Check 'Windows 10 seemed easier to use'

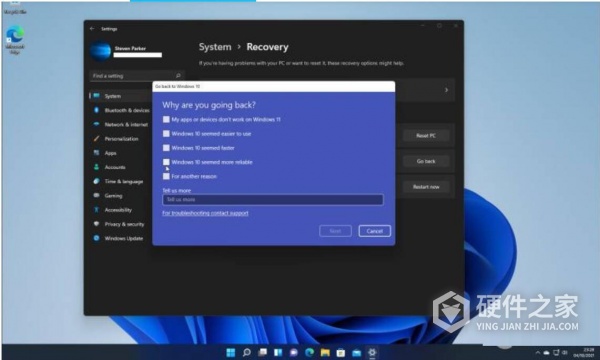[166, 134]
